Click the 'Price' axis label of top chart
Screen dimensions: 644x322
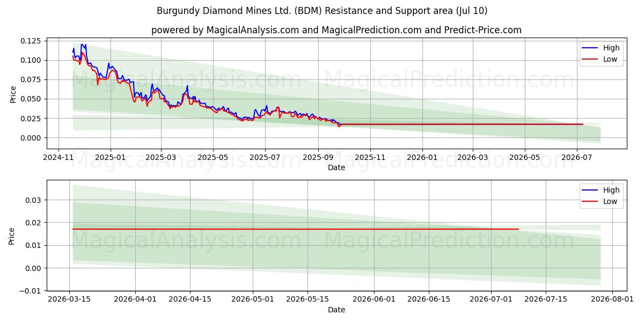[13, 94]
